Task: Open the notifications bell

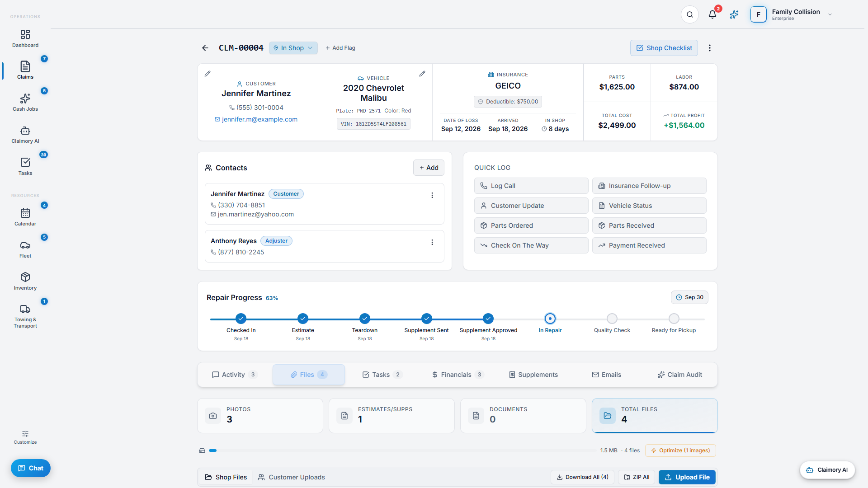Action: (712, 14)
